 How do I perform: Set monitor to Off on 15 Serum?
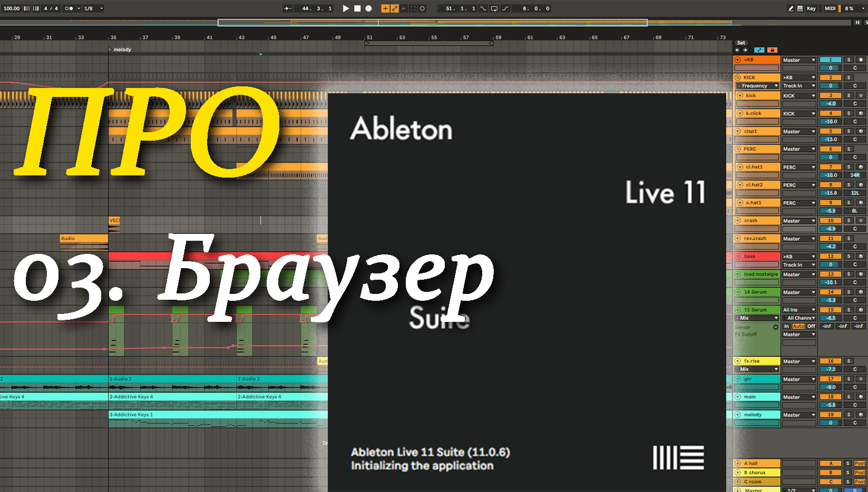811,327
